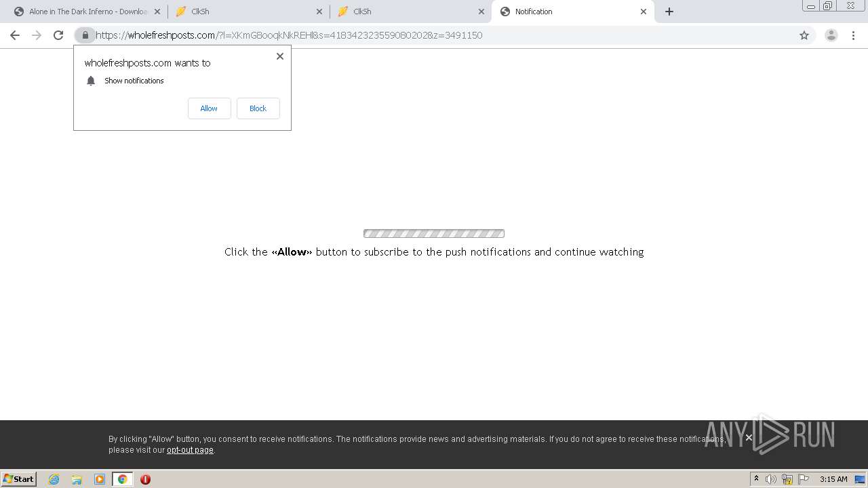Close the consent banner
The height and width of the screenshot is (488, 868).
749,438
